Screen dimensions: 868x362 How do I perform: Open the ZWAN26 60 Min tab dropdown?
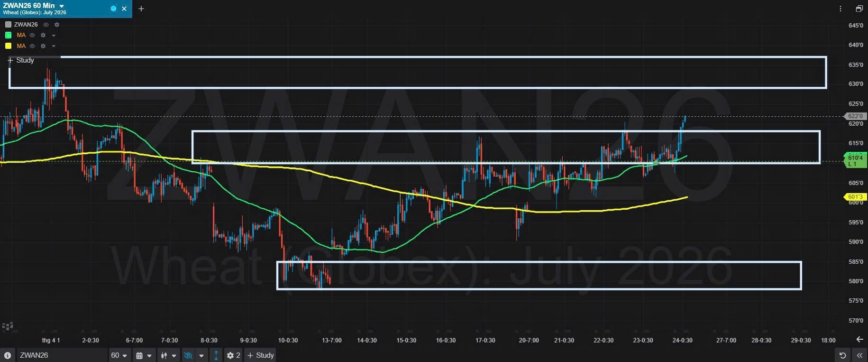point(62,6)
